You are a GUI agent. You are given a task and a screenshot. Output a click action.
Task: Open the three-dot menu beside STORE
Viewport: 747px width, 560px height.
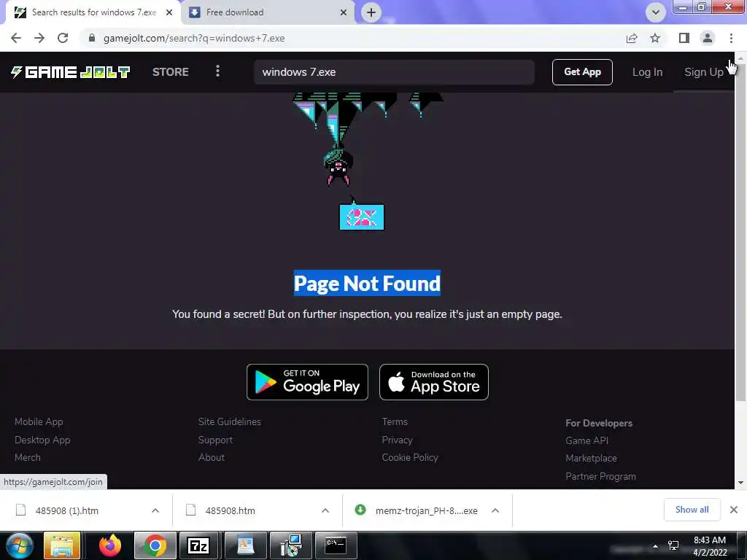217,71
